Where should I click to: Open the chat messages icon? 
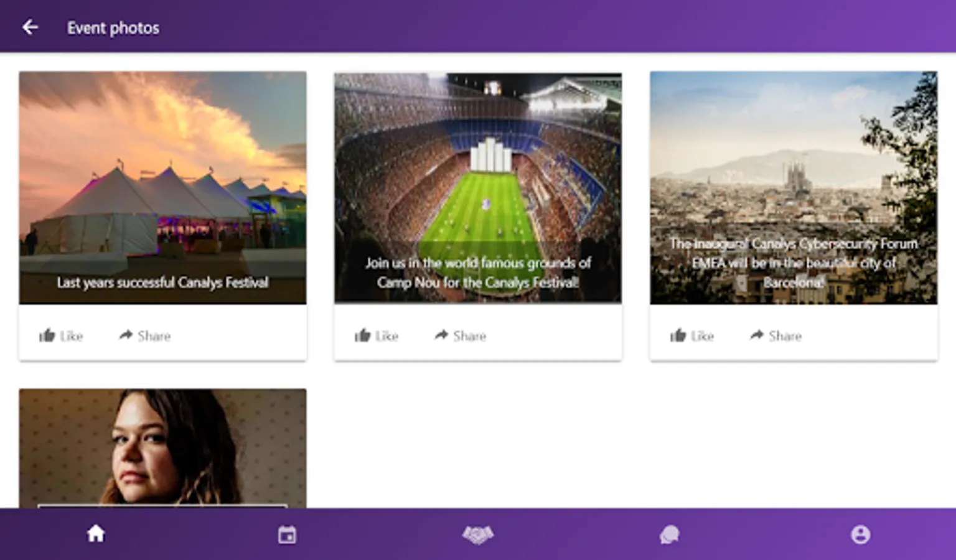point(669,534)
